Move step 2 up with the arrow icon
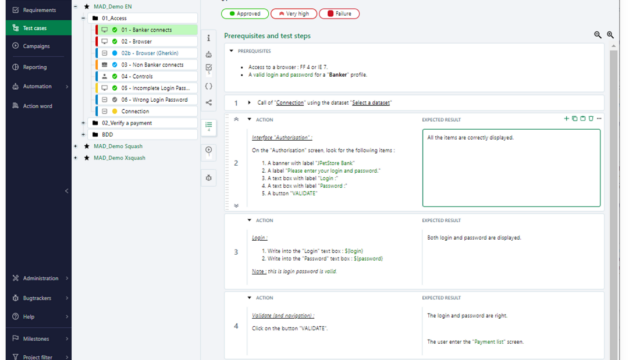This screenshot has width=640, height=360. point(236,119)
